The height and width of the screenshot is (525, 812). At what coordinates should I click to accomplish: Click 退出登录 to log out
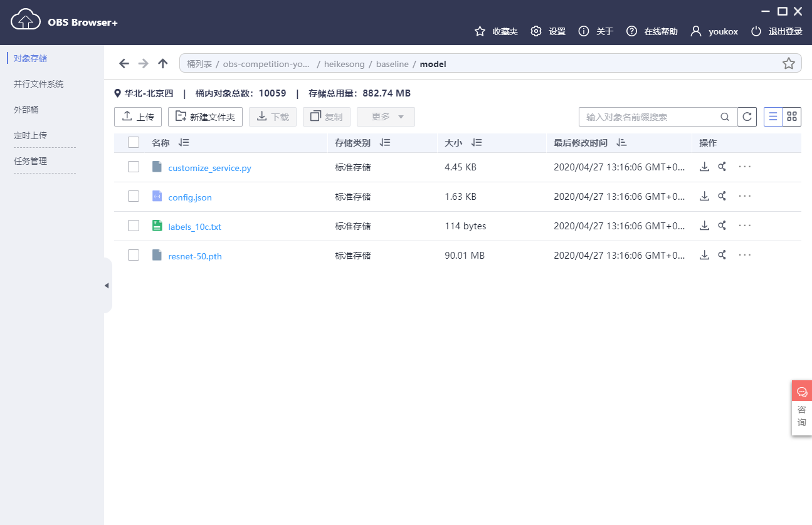(776, 31)
